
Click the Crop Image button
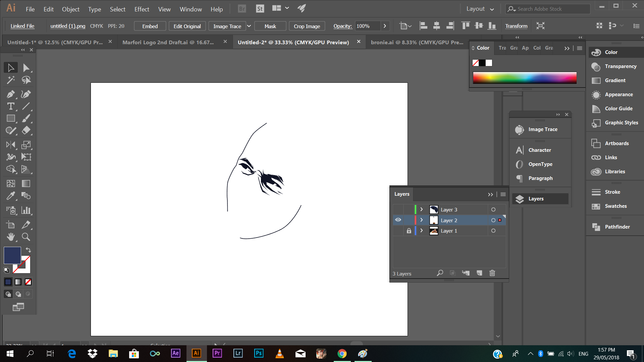click(x=307, y=26)
